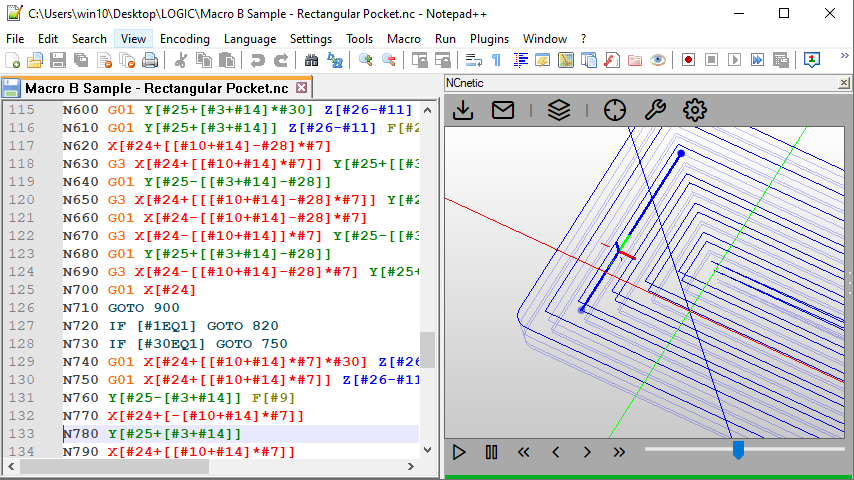Click NCnetic mail envelope icon
This screenshot has height=480, width=854.
click(x=503, y=110)
